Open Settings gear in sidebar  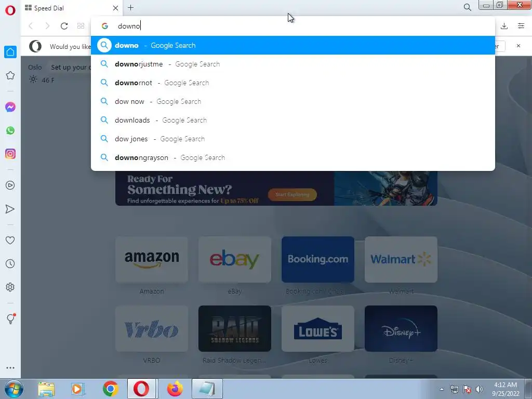[10, 287]
